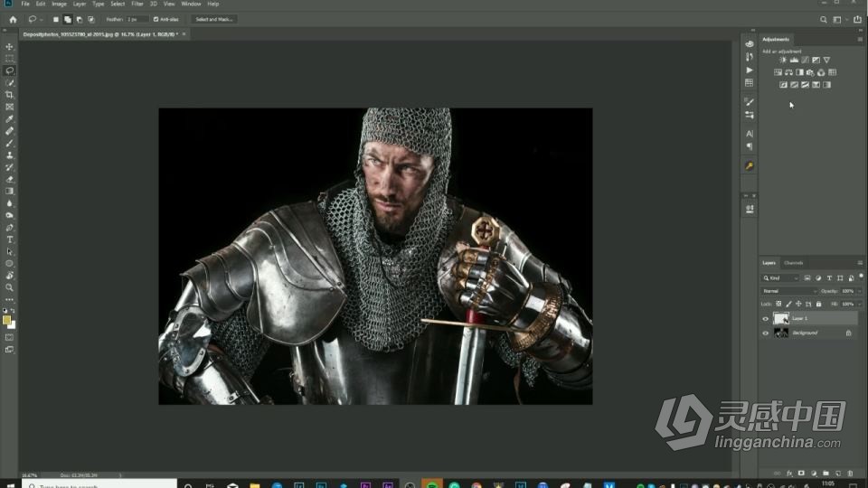This screenshot has width=868, height=488.
Task: Select the Layer 1 thumbnail
Action: point(780,318)
